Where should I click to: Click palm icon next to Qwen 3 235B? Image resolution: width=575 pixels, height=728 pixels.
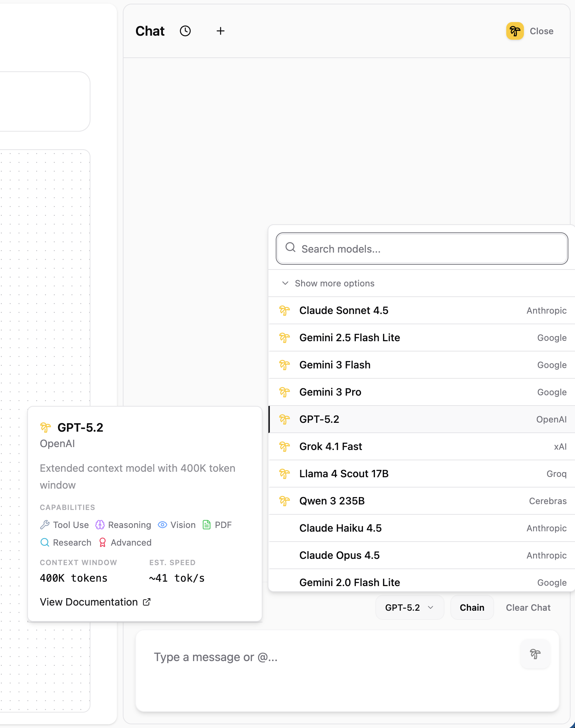pos(285,501)
